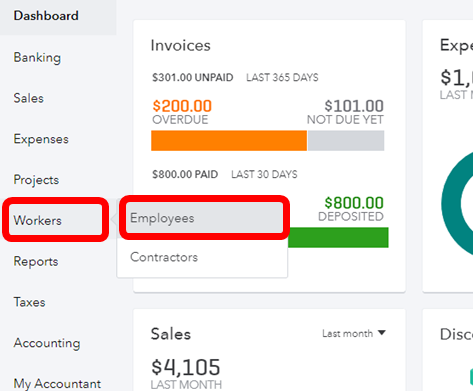
Task: Click the $101.00 not due yet amount
Action: (354, 106)
